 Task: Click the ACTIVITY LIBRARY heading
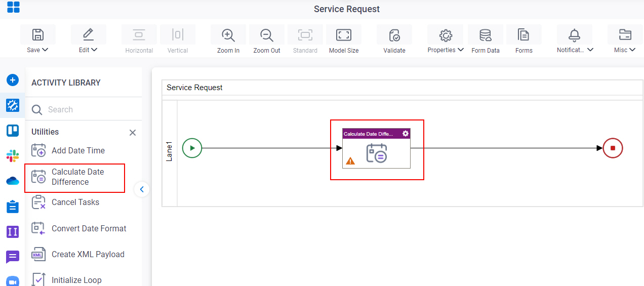pyautogui.click(x=66, y=83)
